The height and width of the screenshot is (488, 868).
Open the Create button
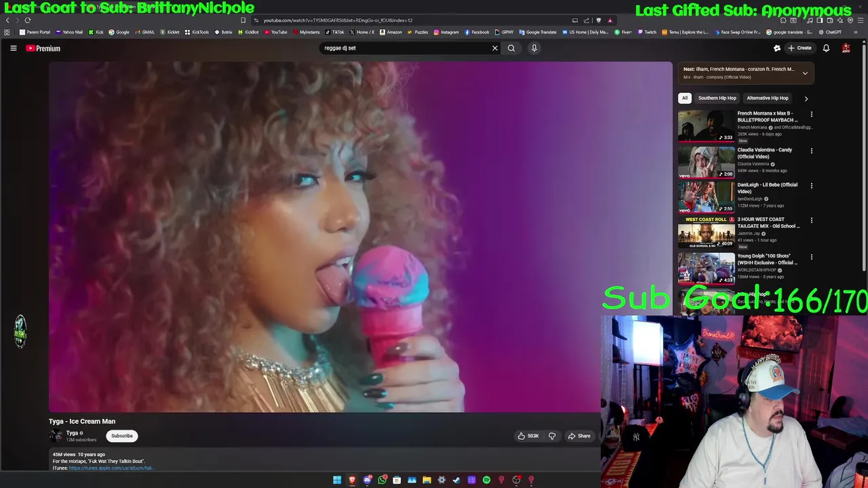point(800,48)
